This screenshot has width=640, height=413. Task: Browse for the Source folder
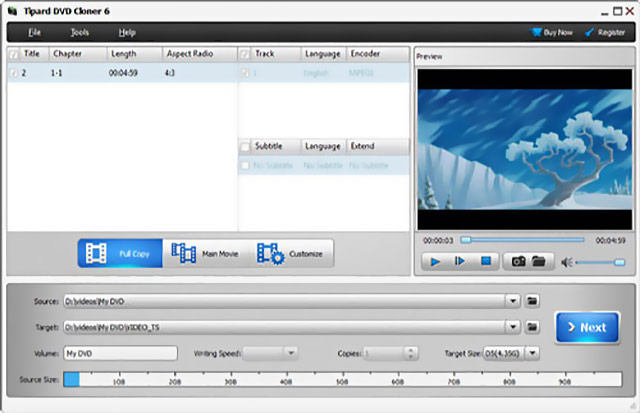point(533,300)
